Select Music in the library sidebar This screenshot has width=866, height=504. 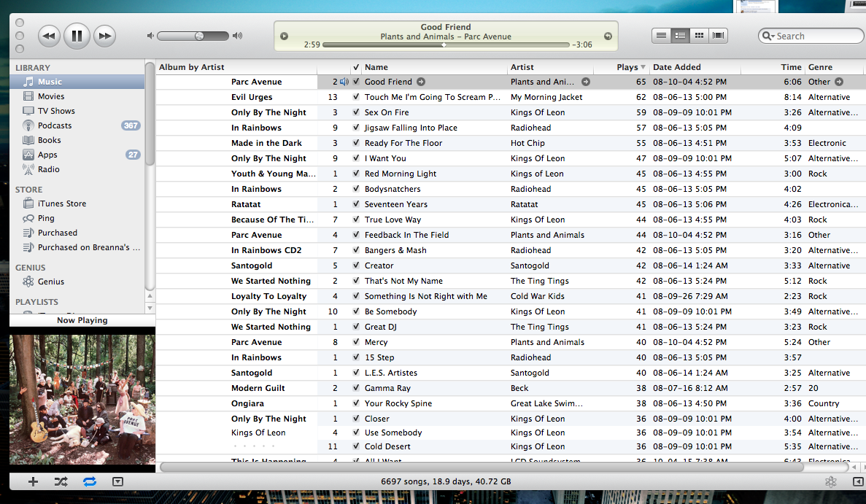point(77,82)
